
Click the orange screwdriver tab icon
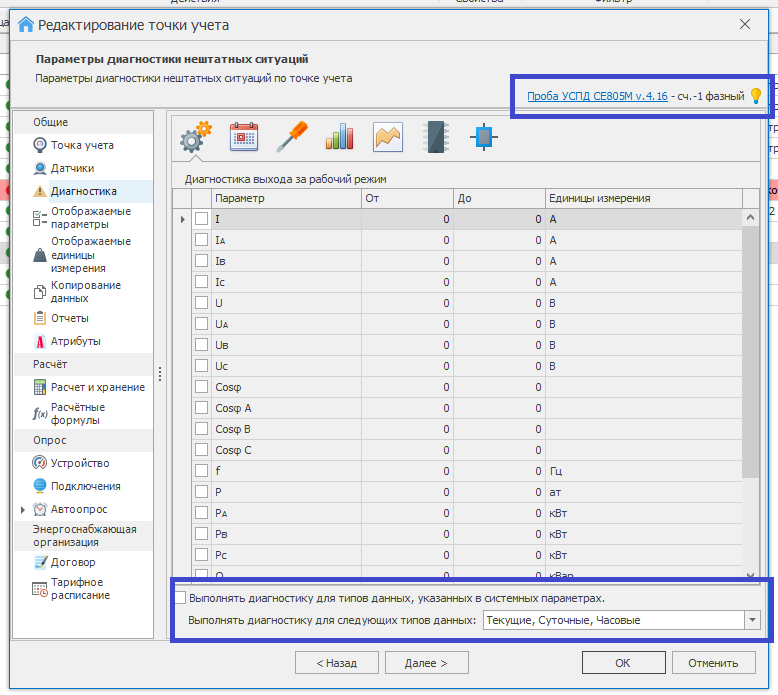[x=292, y=136]
